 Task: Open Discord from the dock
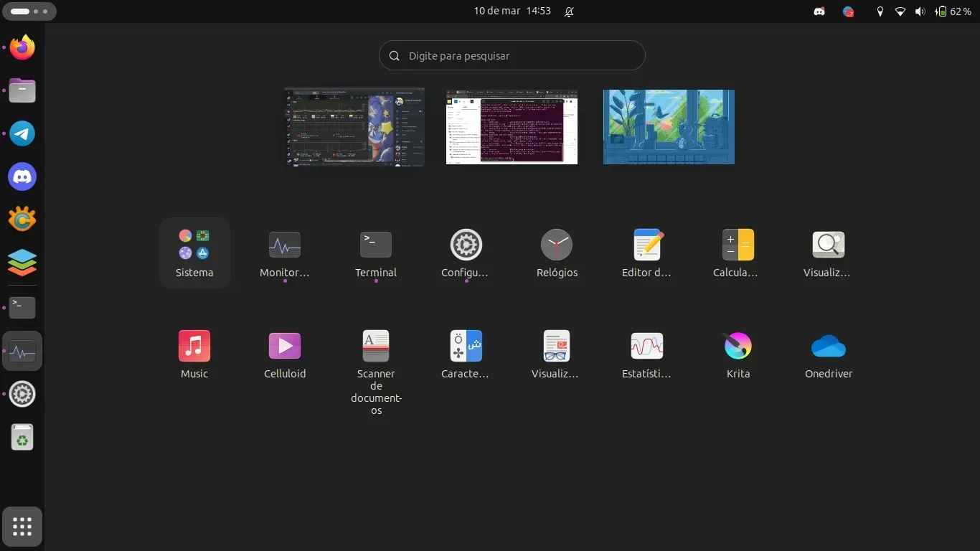[22, 176]
